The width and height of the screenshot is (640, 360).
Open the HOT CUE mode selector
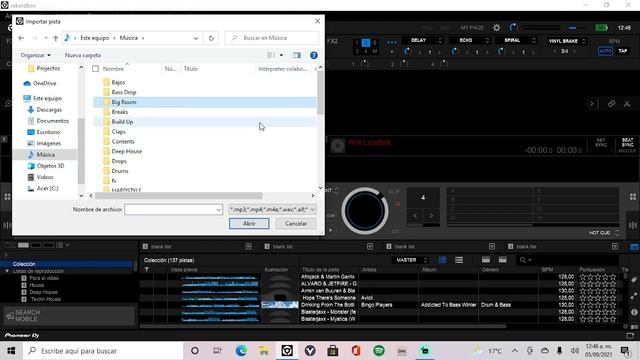pos(604,233)
